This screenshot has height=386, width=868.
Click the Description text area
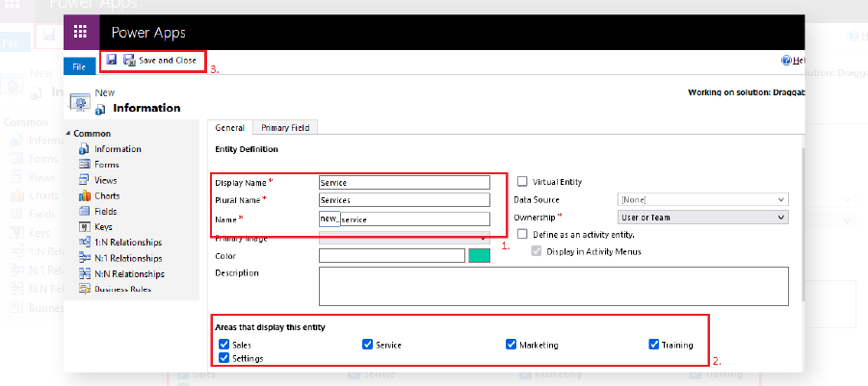click(x=554, y=287)
